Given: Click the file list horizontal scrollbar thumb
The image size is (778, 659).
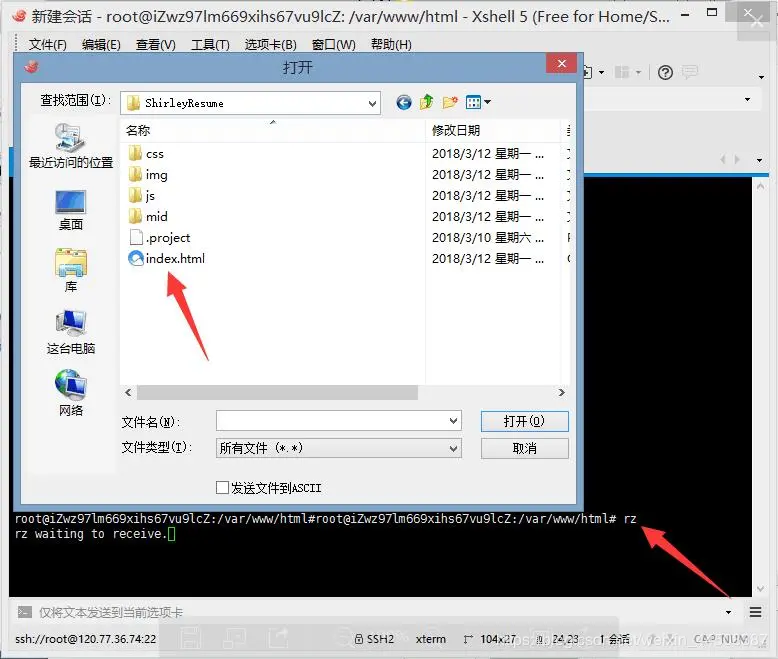Looking at the screenshot, I should (277, 393).
